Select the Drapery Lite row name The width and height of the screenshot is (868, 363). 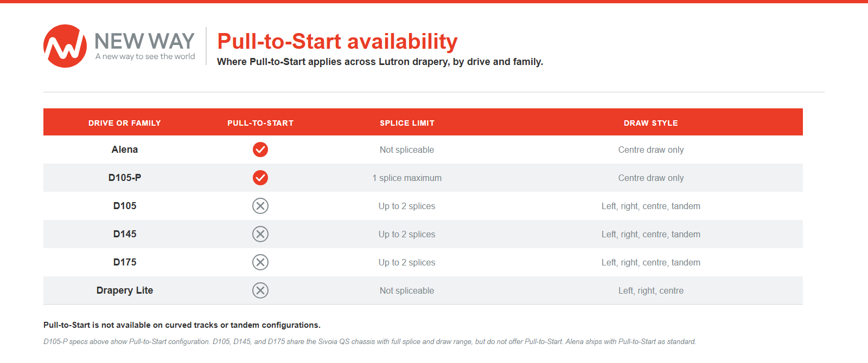pyautogui.click(x=125, y=290)
